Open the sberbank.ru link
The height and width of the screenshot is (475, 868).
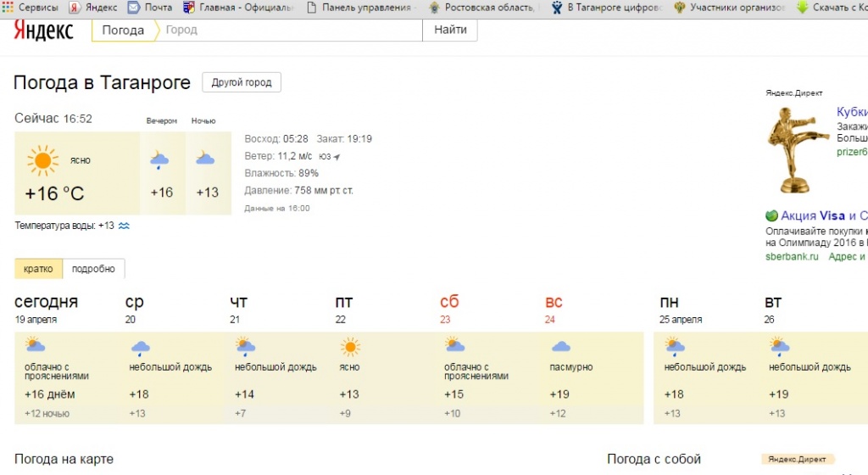coord(792,256)
